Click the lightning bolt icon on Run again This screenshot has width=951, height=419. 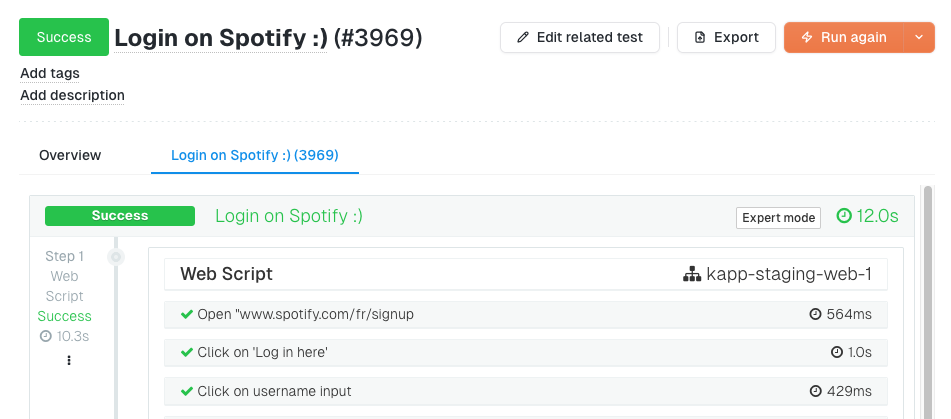coord(806,38)
